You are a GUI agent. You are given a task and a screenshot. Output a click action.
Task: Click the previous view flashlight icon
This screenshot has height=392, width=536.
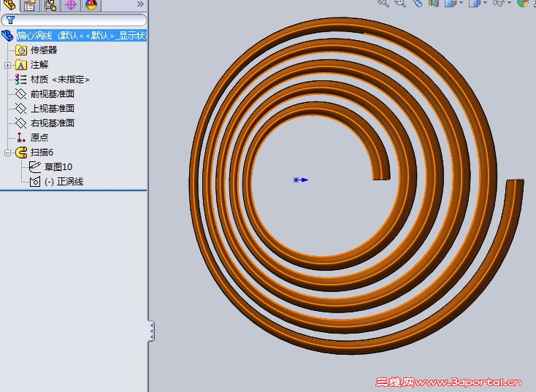pyautogui.click(x=418, y=3)
